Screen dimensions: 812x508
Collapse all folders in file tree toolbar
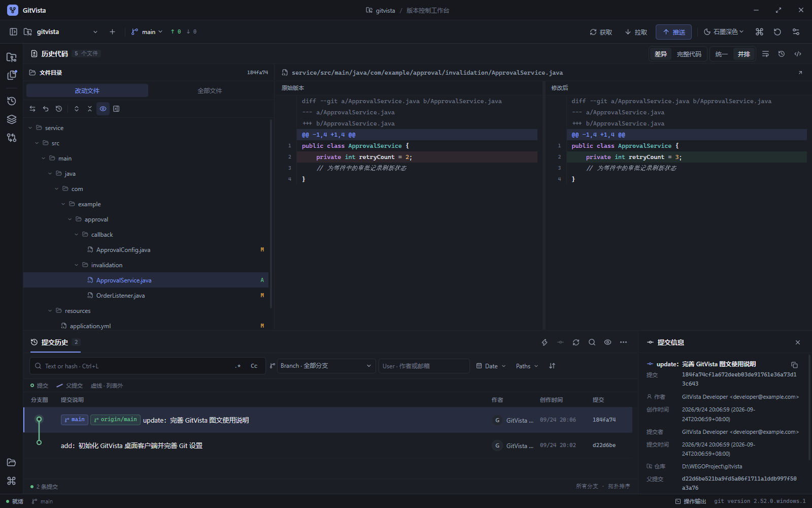click(90, 109)
